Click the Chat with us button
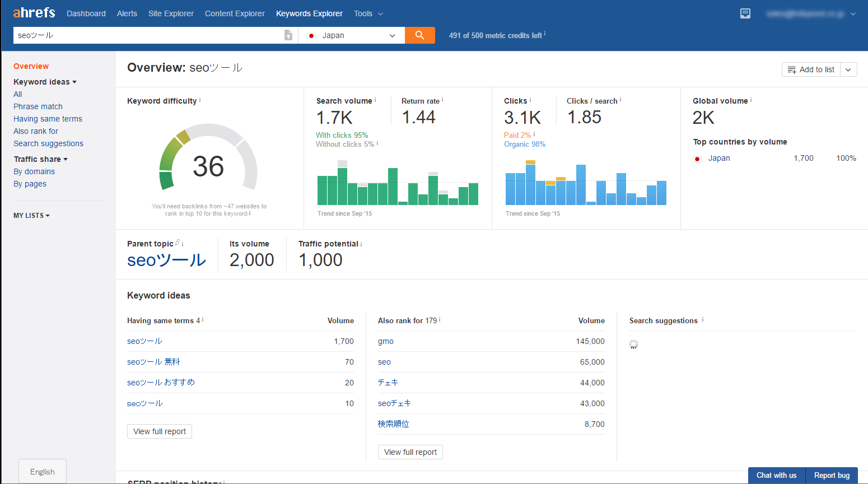 click(x=777, y=476)
